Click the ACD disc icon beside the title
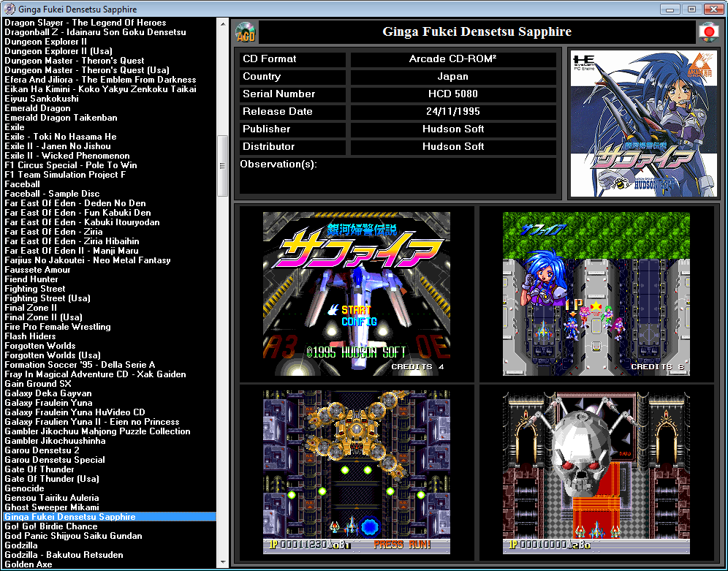Image resolution: width=728 pixels, height=571 pixels. [x=246, y=32]
